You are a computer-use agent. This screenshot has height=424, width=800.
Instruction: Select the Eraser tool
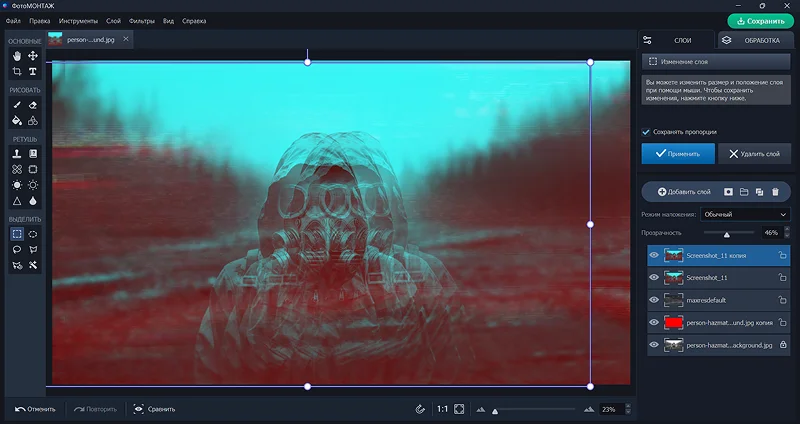tap(33, 105)
